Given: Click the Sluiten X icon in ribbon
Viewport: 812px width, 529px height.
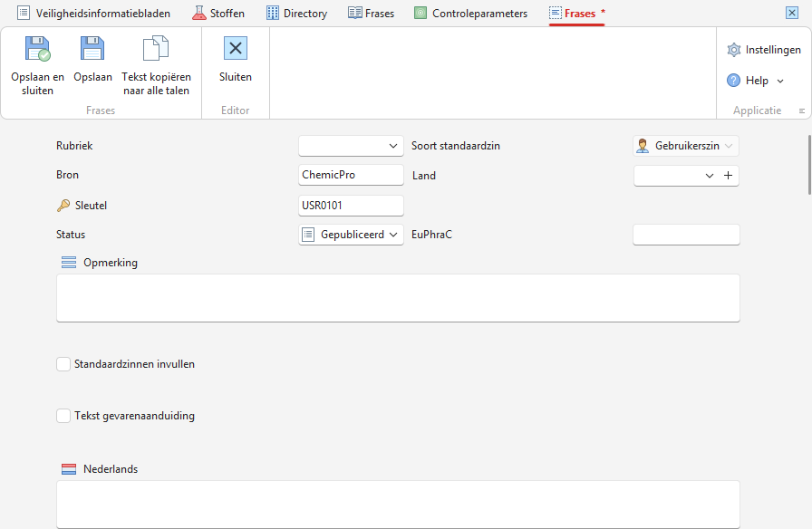Looking at the screenshot, I should (x=236, y=48).
